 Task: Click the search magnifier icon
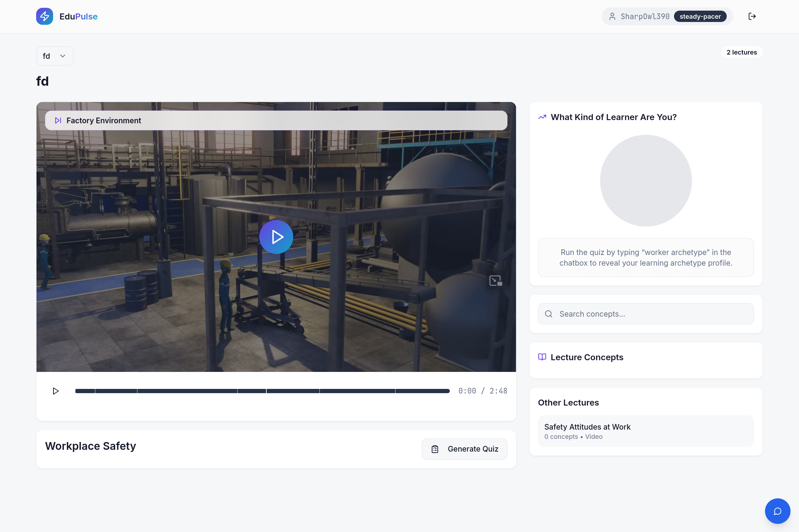[x=549, y=314]
